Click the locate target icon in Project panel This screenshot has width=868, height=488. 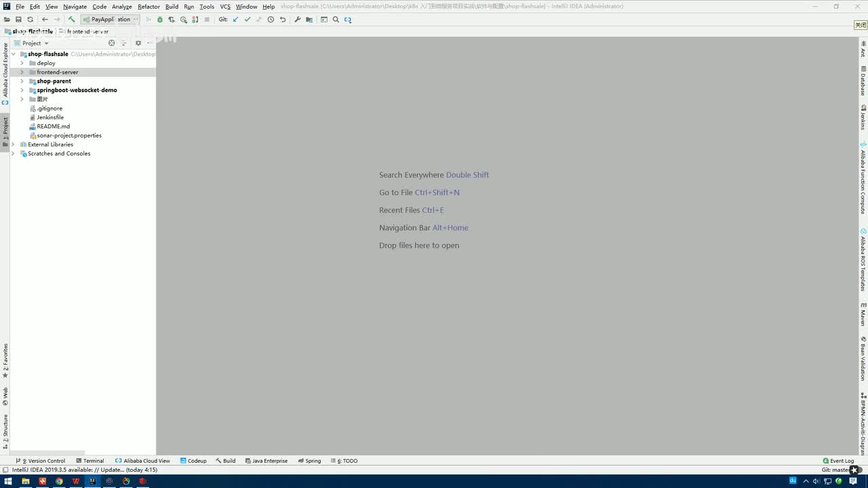pyautogui.click(x=112, y=43)
